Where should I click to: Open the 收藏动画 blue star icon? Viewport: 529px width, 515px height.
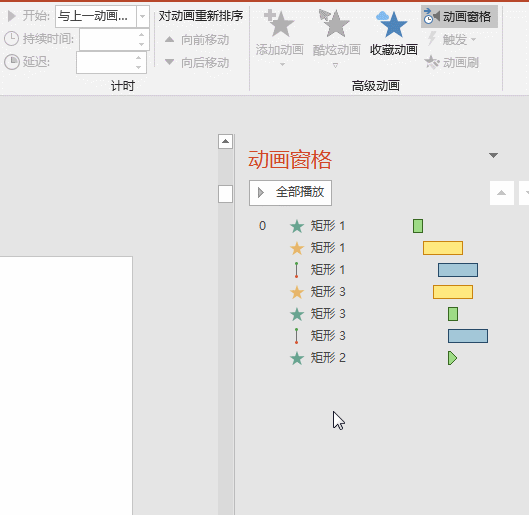click(x=393, y=24)
